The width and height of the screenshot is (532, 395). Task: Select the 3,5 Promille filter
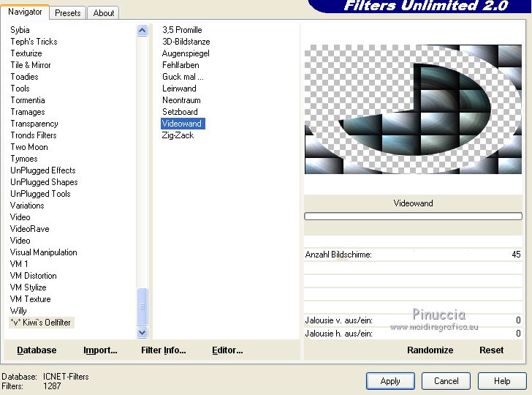point(182,30)
